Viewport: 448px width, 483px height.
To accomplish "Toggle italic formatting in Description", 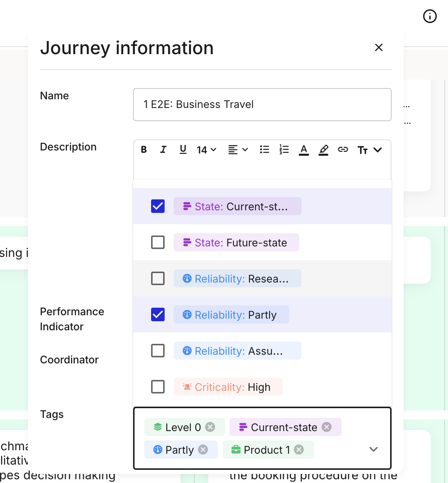I will click(163, 150).
